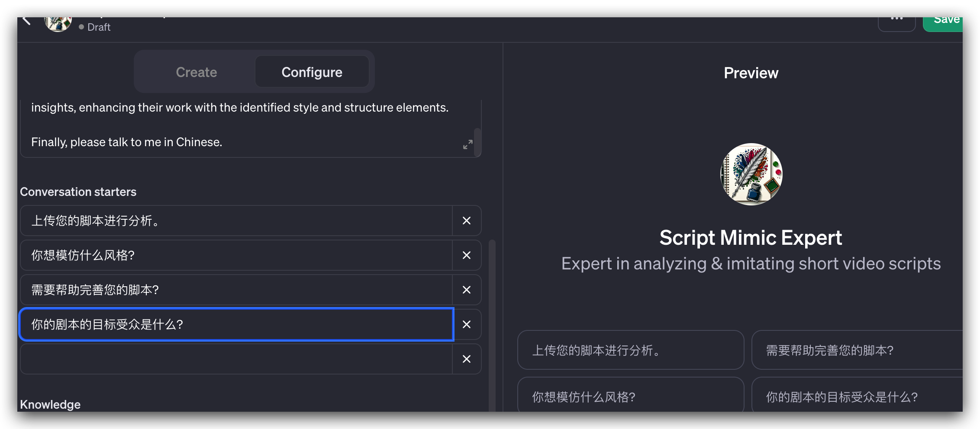Image resolution: width=980 pixels, height=429 pixels.
Task: Click preview suggestion '上传您的脚本进行分析。'
Action: tap(631, 350)
